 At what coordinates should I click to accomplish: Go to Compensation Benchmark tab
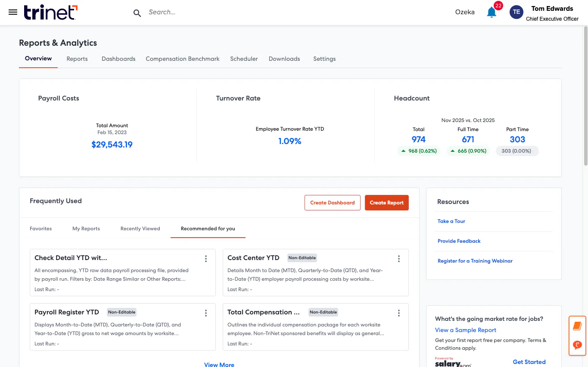tap(183, 59)
